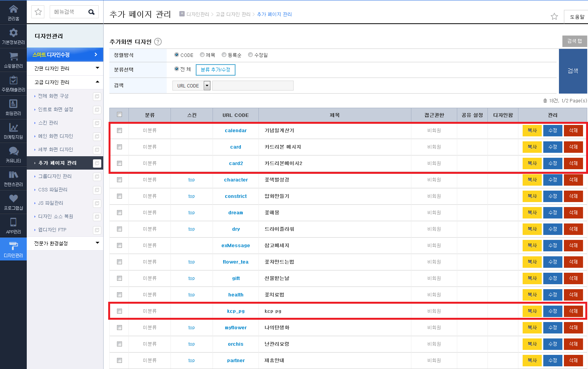
Task: Toggle the select-all checkbox in table header
Action: click(119, 114)
